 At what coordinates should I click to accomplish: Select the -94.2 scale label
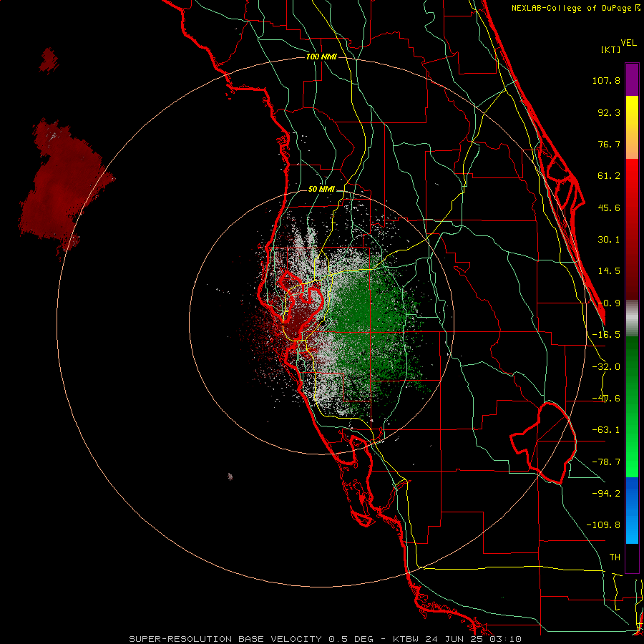(606, 493)
